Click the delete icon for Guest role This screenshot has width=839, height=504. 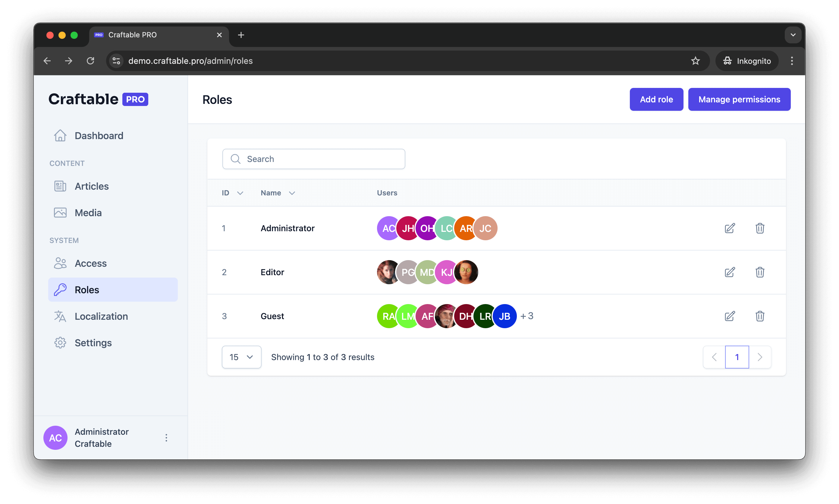coord(760,316)
